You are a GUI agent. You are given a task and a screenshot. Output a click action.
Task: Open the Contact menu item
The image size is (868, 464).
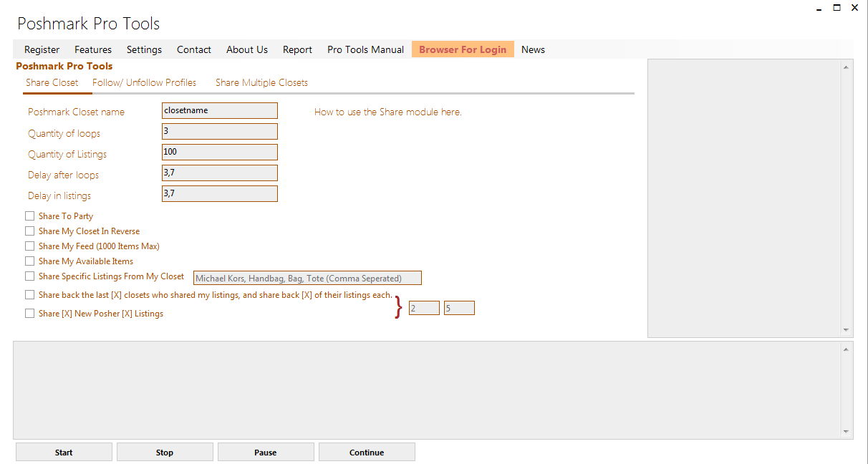tap(194, 49)
